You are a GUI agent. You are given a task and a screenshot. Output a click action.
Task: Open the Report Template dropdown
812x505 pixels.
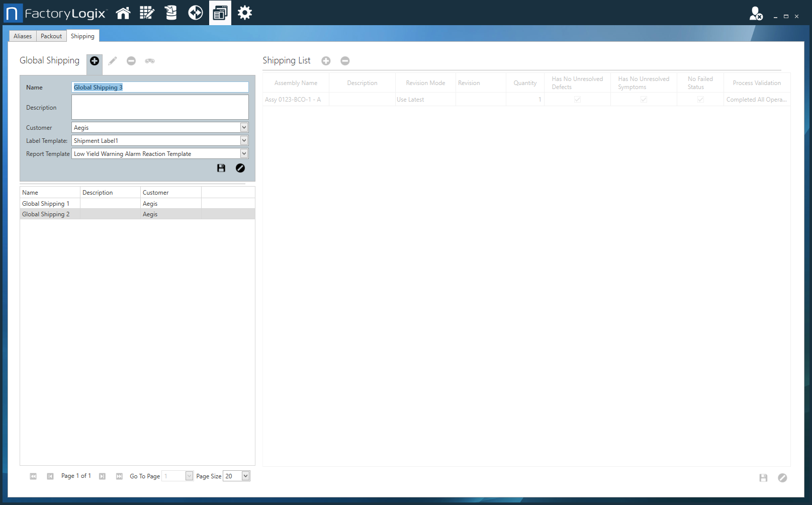(244, 154)
